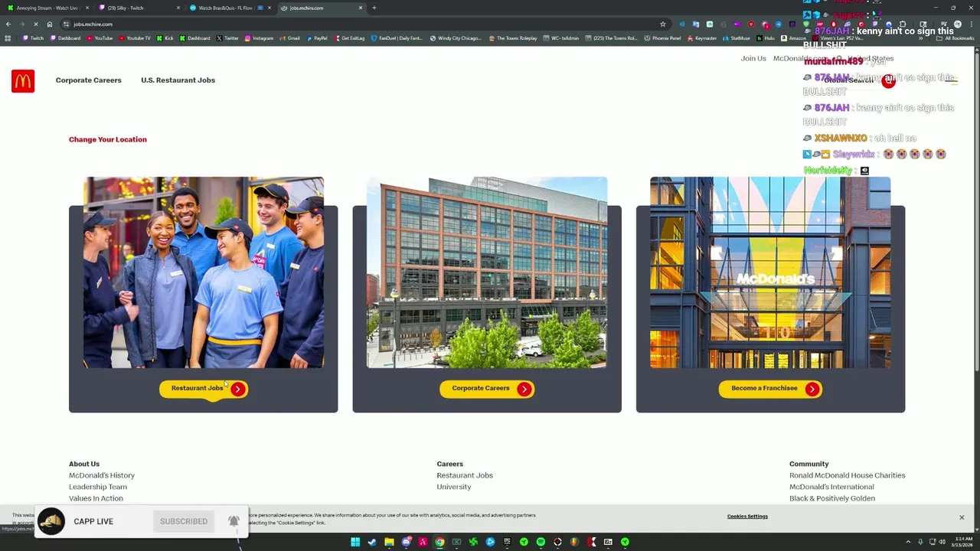Open the PayPal bookmark
The image size is (980, 551).
point(316,38)
